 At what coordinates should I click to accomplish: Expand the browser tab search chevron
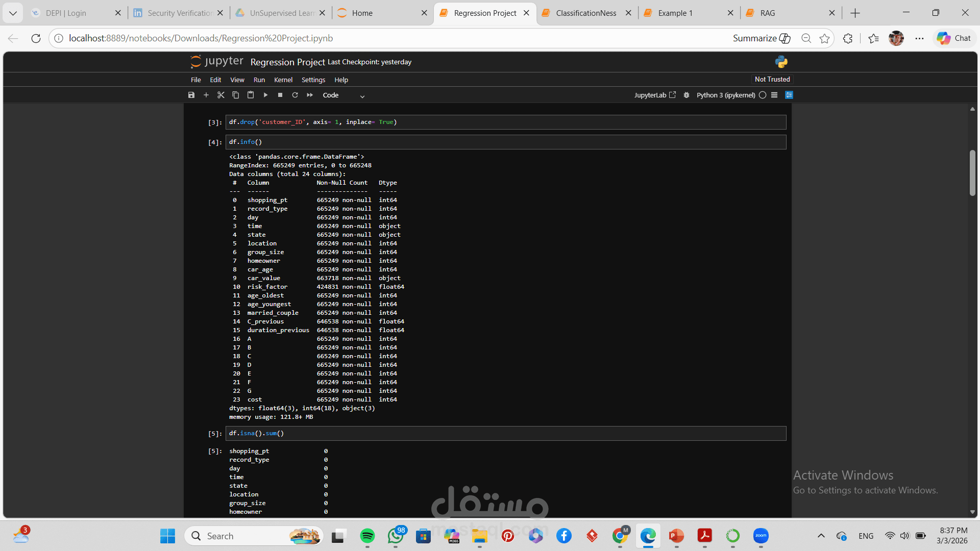pos(13,13)
